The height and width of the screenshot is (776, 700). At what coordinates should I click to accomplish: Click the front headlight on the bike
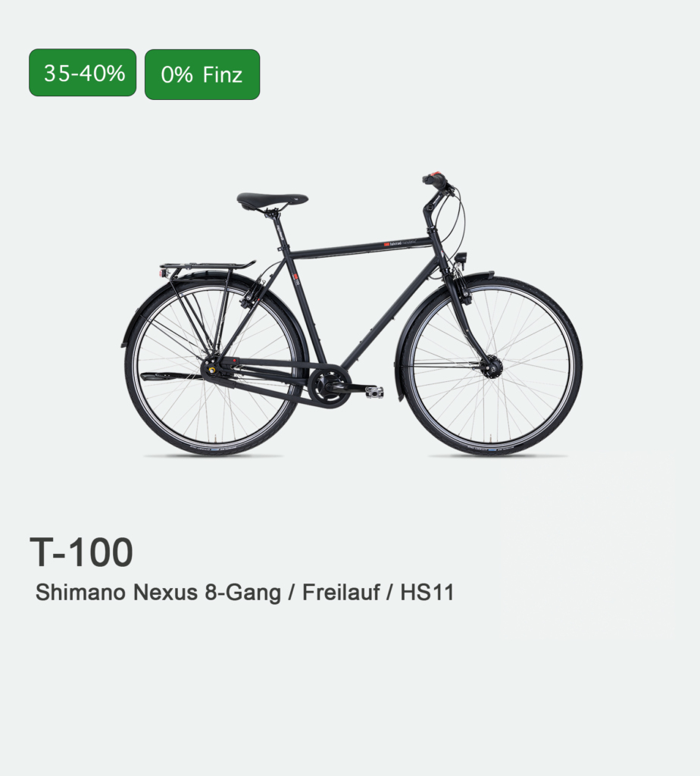pos(463,259)
